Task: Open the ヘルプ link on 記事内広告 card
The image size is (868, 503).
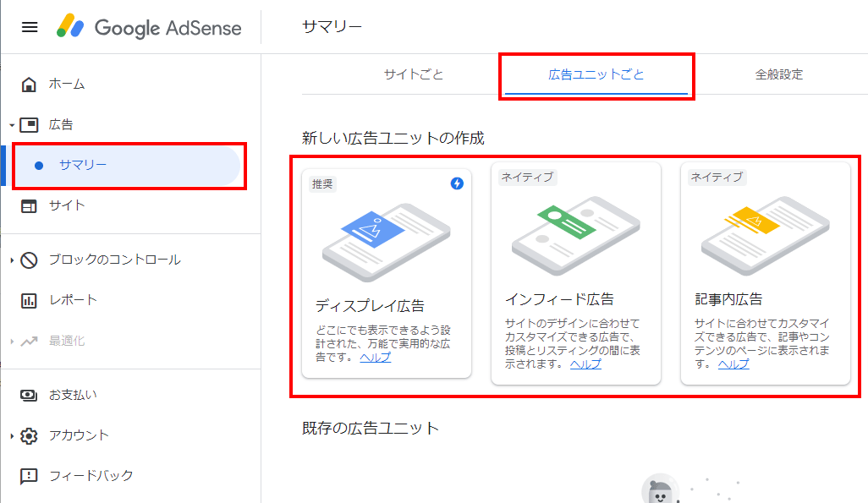Action: coord(733,364)
